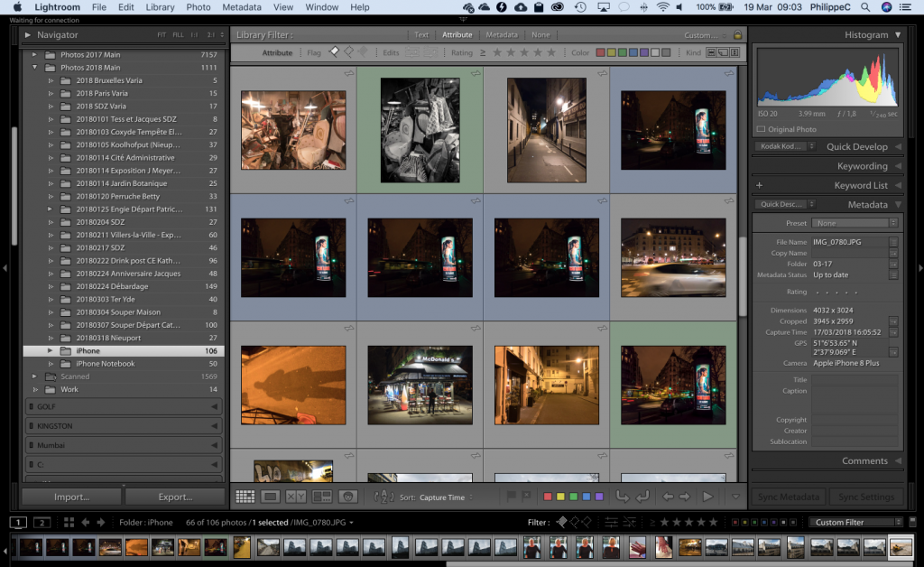
Task: Toggle Original Photo checkbox in Histogram
Action: coord(761,129)
